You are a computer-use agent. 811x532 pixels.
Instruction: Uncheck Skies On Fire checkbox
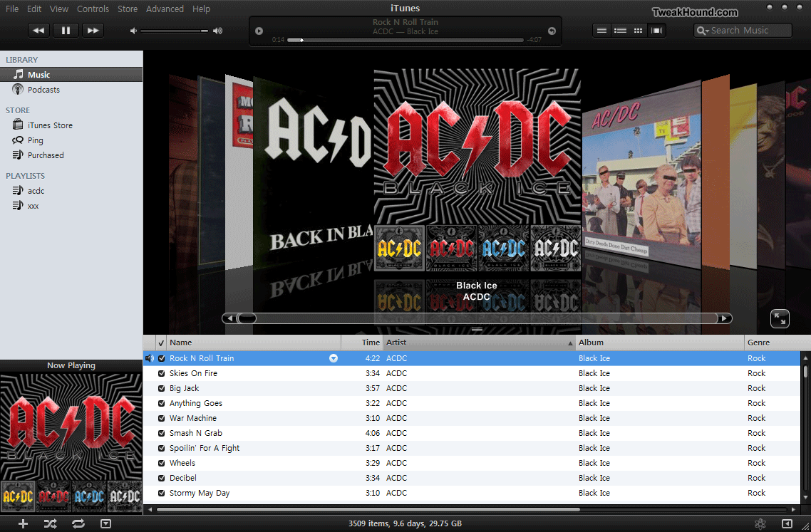pos(161,373)
